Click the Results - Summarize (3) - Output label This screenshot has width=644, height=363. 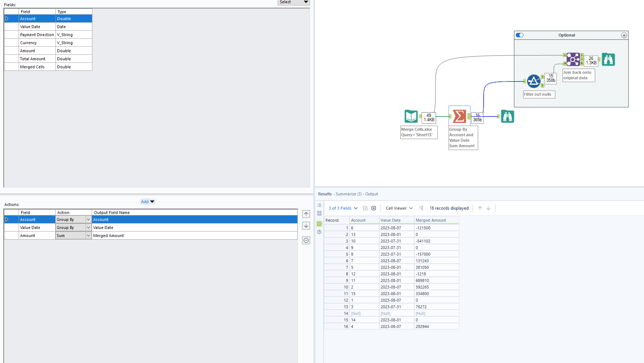pos(348,194)
